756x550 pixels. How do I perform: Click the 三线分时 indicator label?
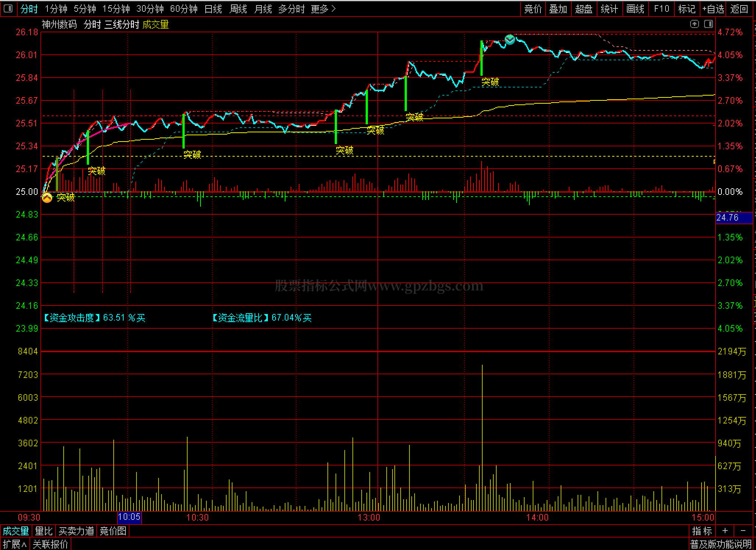(x=122, y=25)
